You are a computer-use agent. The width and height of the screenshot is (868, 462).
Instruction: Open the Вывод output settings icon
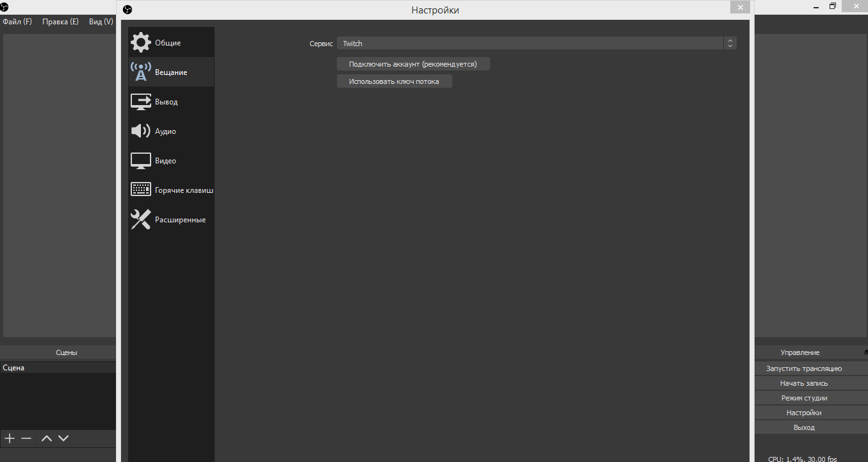(x=141, y=102)
